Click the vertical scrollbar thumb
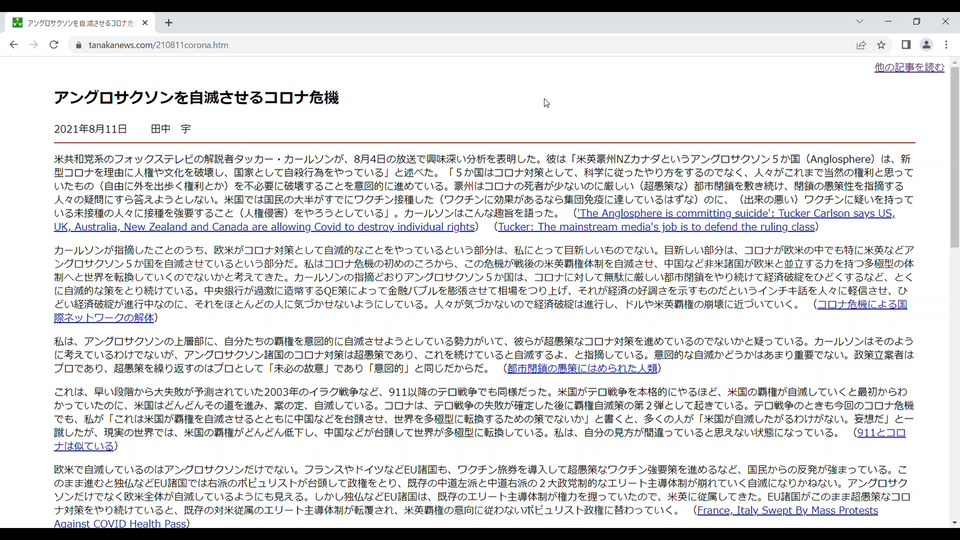This screenshot has width=960, height=540. point(954,157)
